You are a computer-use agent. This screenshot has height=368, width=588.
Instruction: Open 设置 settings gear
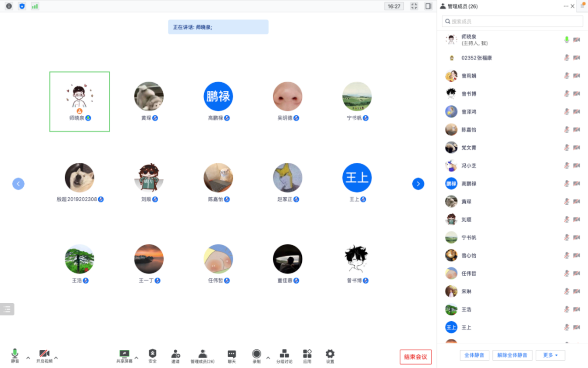click(330, 354)
